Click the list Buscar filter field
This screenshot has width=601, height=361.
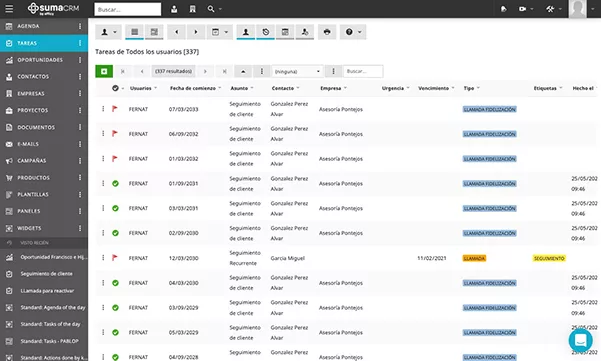point(363,71)
